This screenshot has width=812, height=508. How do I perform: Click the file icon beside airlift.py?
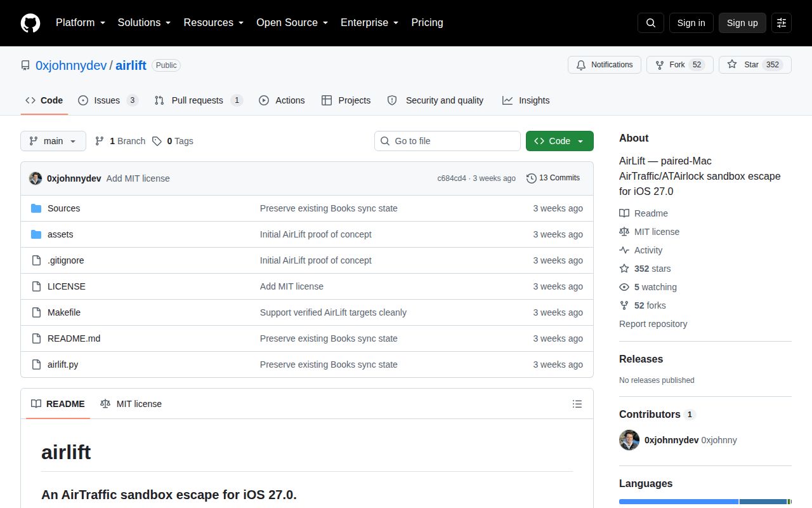coord(36,364)
